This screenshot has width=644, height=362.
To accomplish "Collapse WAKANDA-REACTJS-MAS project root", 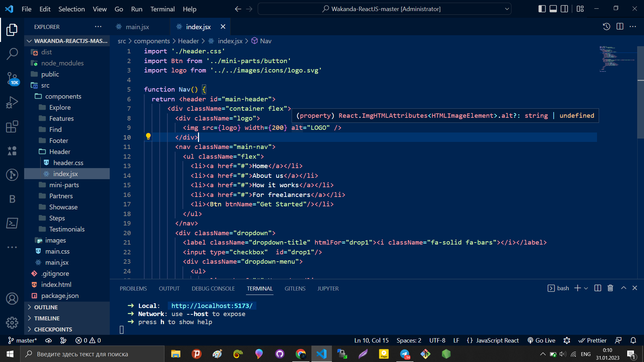I will click(x=67, y=41).
